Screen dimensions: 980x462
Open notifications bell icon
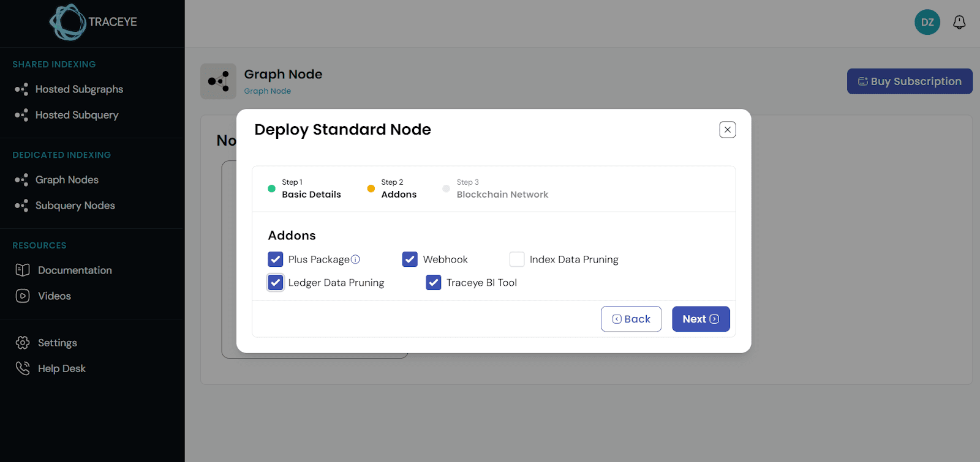click(x=959, y=23)
